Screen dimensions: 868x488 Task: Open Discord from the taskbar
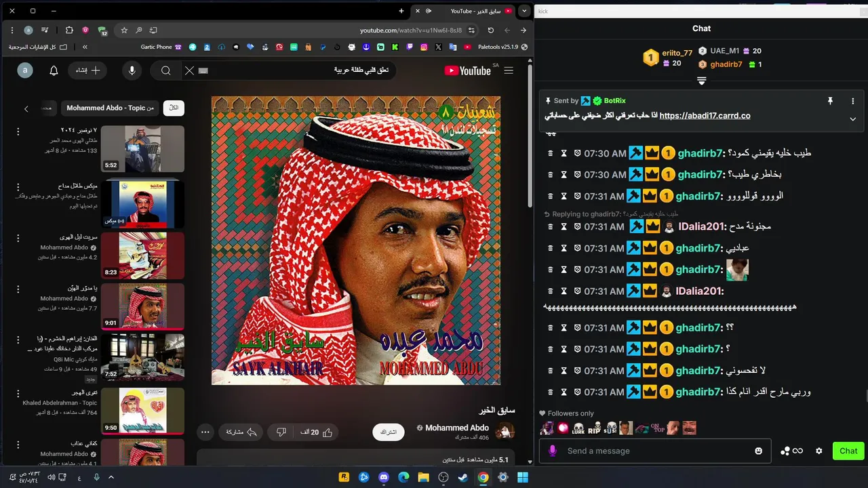383,477
